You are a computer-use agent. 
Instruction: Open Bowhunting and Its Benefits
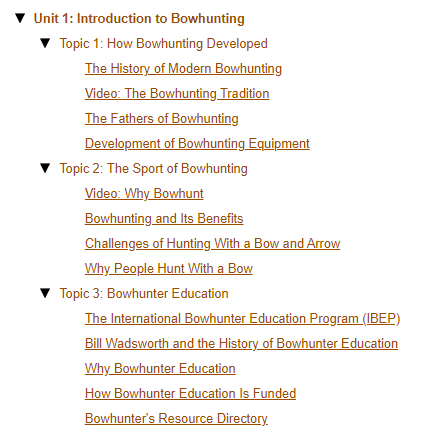(x=164, y=218)
